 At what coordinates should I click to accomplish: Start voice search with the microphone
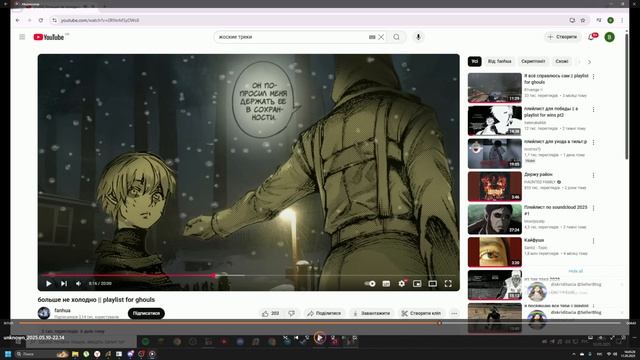418,37
